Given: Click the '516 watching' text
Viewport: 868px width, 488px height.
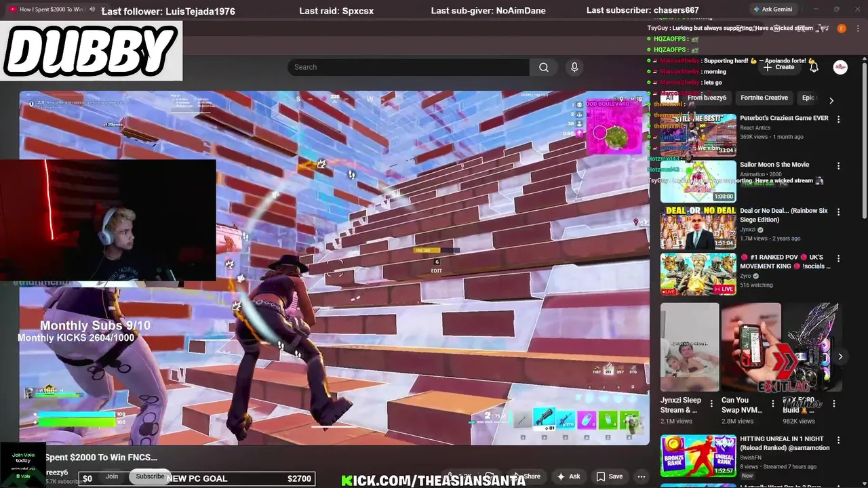Looking at the screenshot, I should 756,285.
